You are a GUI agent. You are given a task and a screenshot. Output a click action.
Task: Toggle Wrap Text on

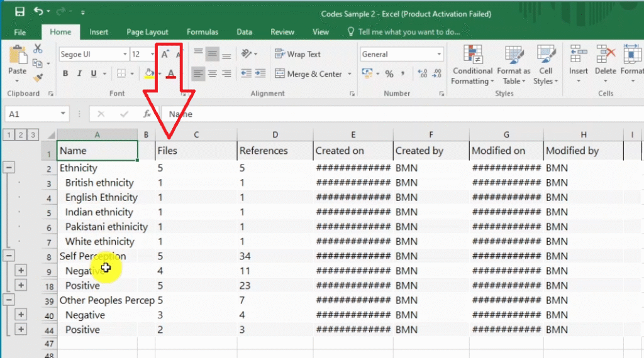pyautogui.click(x=298, y=55)
